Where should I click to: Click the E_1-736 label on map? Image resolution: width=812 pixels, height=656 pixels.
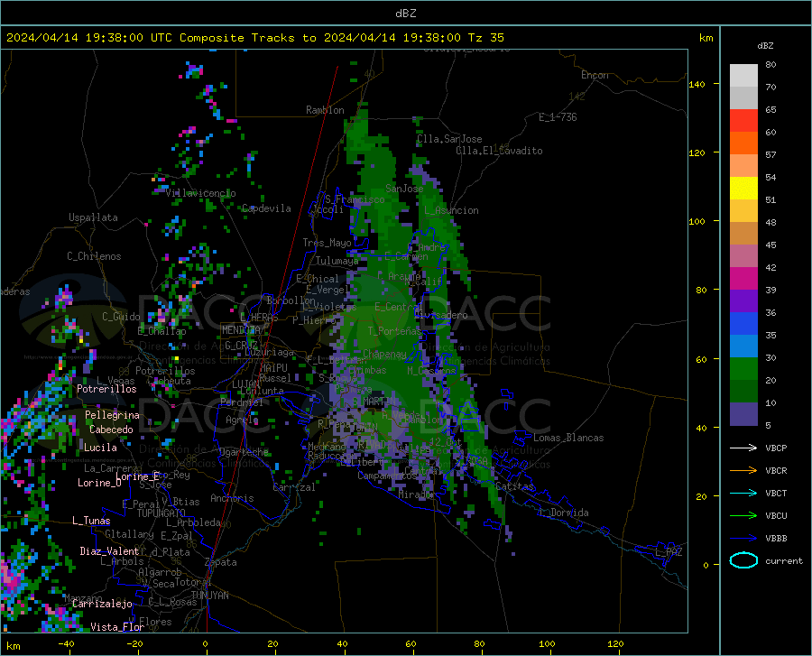pos(558,117)
